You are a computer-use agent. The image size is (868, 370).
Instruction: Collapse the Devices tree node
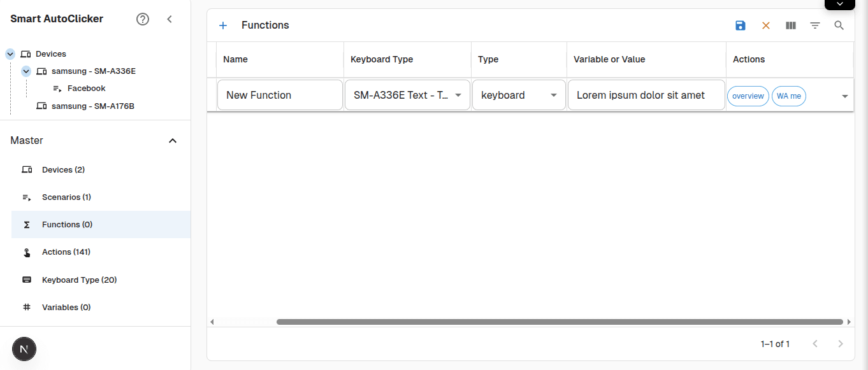tap(9, 53)
